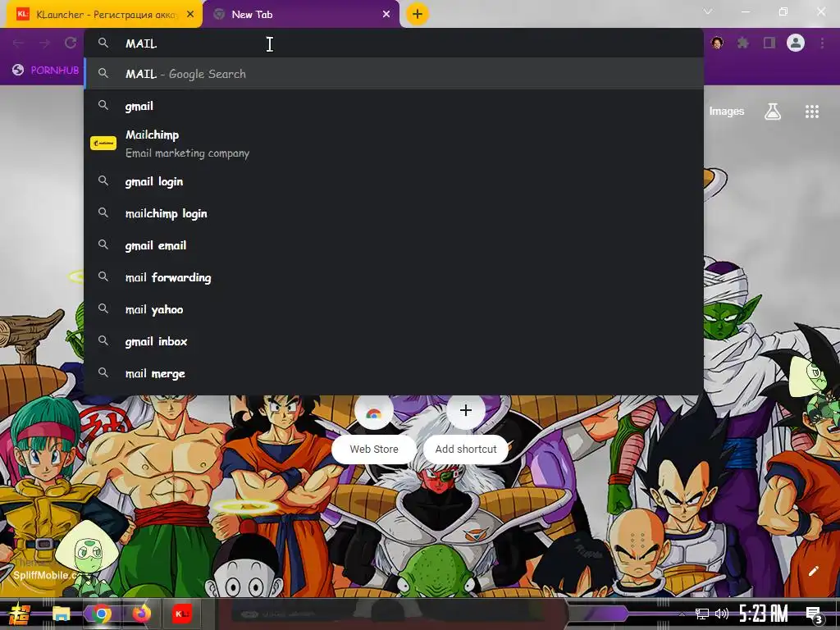
Task: Choose 'MAIL - Google Search' suggestion
Action: (393, 74)
